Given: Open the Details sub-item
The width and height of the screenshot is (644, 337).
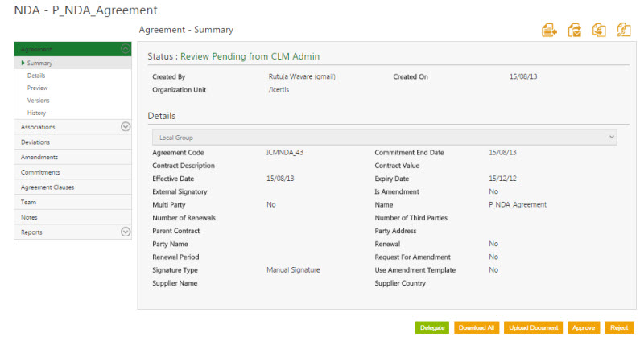Looking at the screenshot, I should (36, 75).
